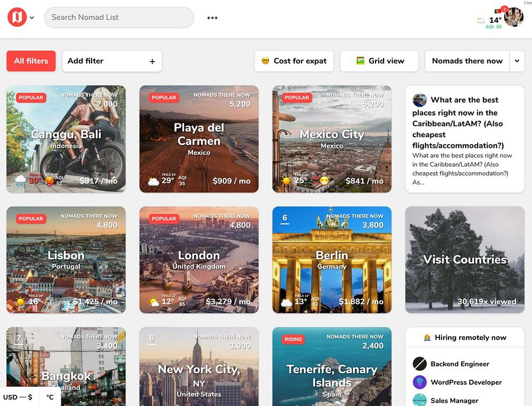Open the Bangkok city card
The image size is (532, 406).
pos(66,367)
